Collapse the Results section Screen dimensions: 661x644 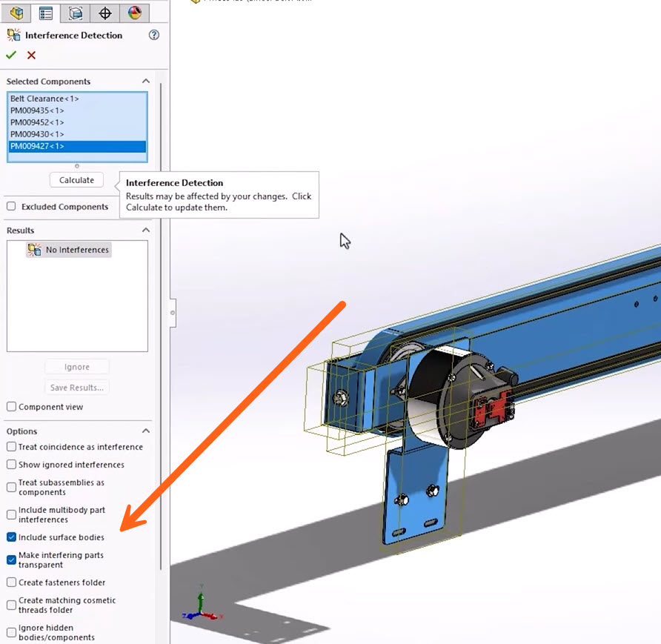tap(146, 230)
